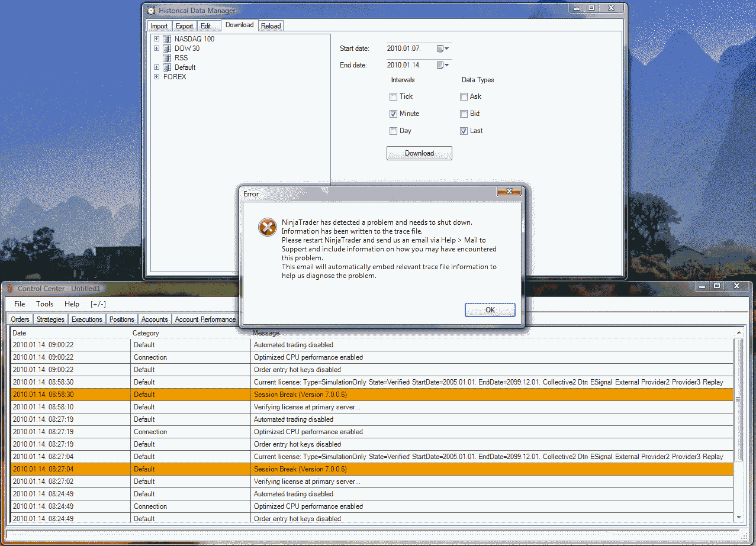
Task: Click the log scrollbar down arrow
Action: (738, 518)
